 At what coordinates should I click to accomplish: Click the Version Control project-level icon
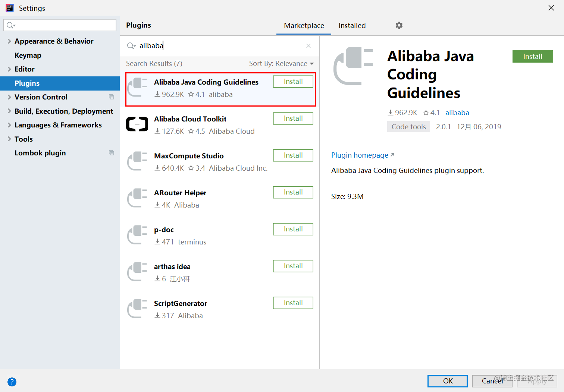tap(112, 97)
